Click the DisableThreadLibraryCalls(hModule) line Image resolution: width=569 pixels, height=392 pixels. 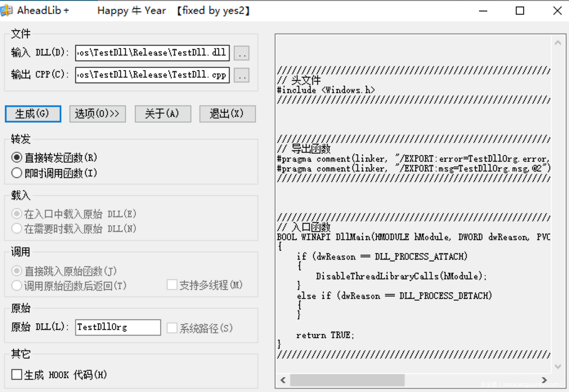click(x=401, y=276)
